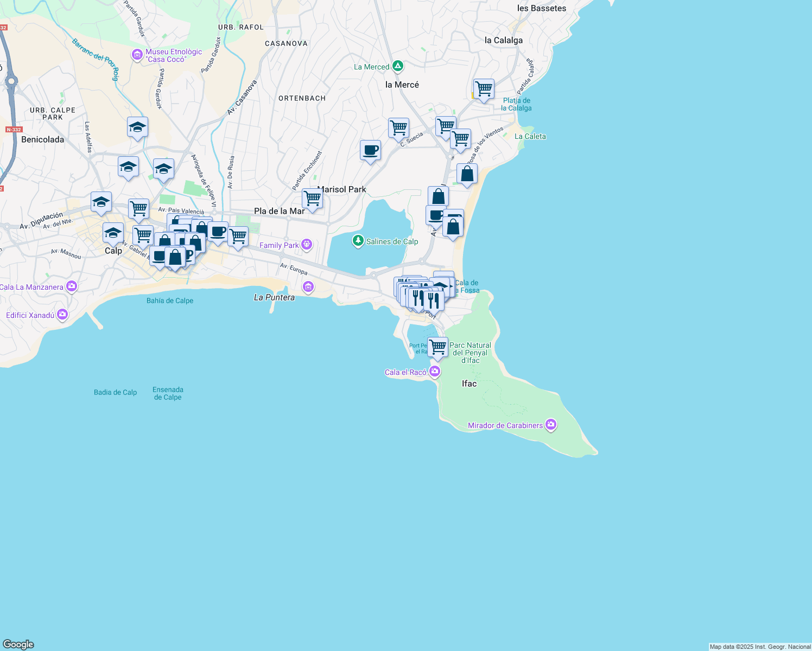The height and width of the screenshot is (651, 812).
Task: Click the amusement marker at Family Park
Action: (x=307, y=245)
